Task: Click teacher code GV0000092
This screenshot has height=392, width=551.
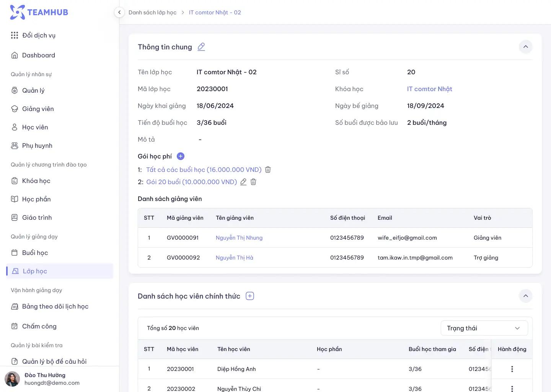Action: click(x=183, y=258)
